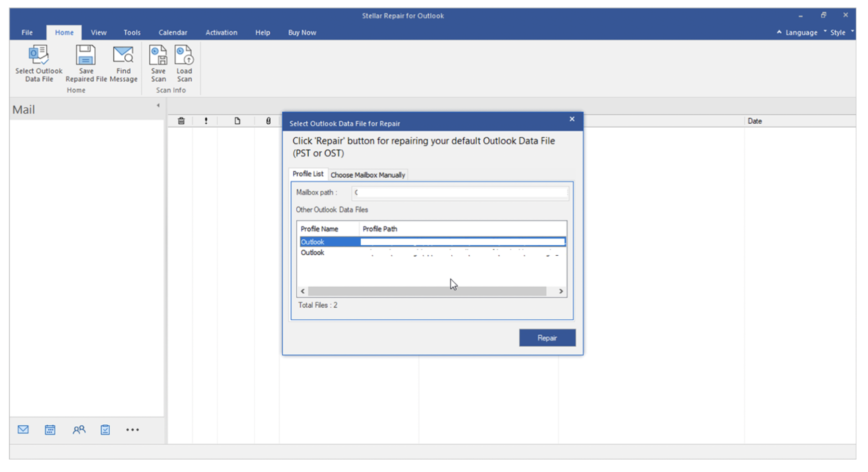Collapse the Mail pane arrow

pyautogui.click(x=158, y=105)
